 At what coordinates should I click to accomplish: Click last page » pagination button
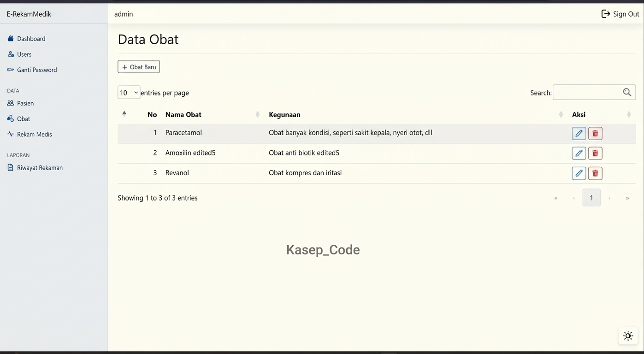627,198
